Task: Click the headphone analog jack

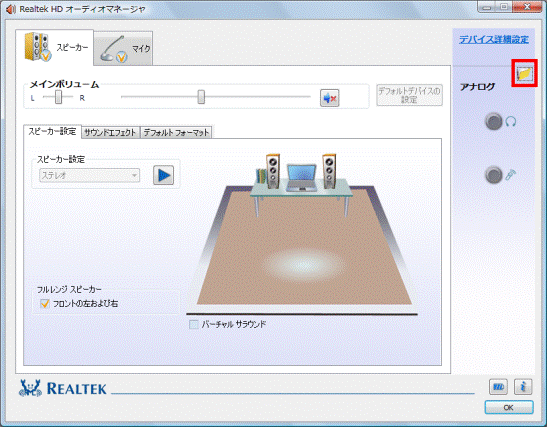Action: point(494,122)
